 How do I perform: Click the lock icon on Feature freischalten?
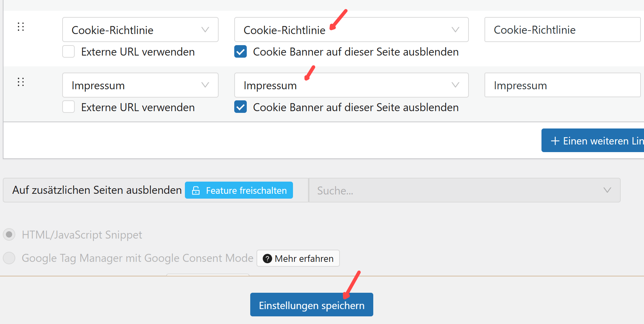(196, 191)
